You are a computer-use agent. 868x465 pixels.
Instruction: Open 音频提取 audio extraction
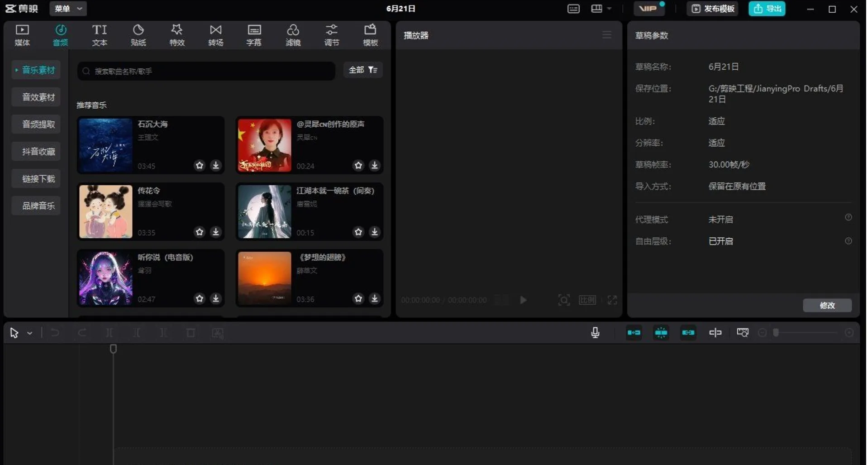[36, 125]
